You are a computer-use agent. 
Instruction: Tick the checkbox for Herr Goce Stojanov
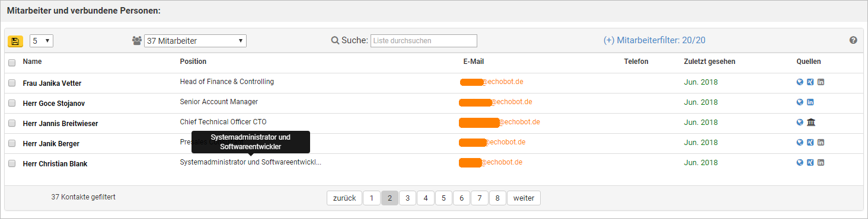click(x=12, y=103)
